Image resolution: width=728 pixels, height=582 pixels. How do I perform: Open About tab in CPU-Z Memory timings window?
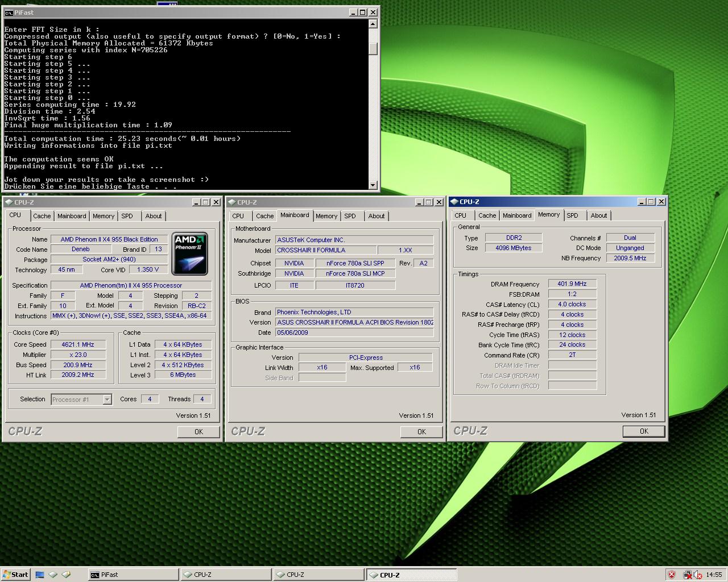[x=599, y=215]
